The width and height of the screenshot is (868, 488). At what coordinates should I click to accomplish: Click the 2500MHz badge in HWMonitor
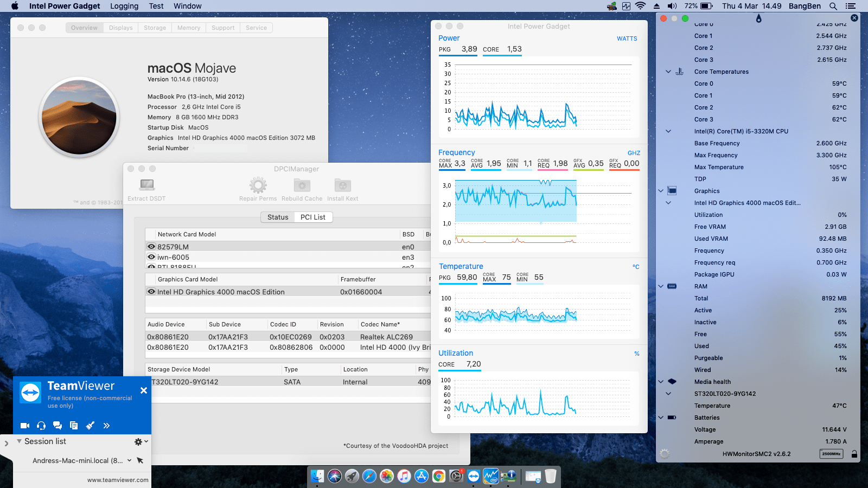pyautogui.click(x=831, y=454)
